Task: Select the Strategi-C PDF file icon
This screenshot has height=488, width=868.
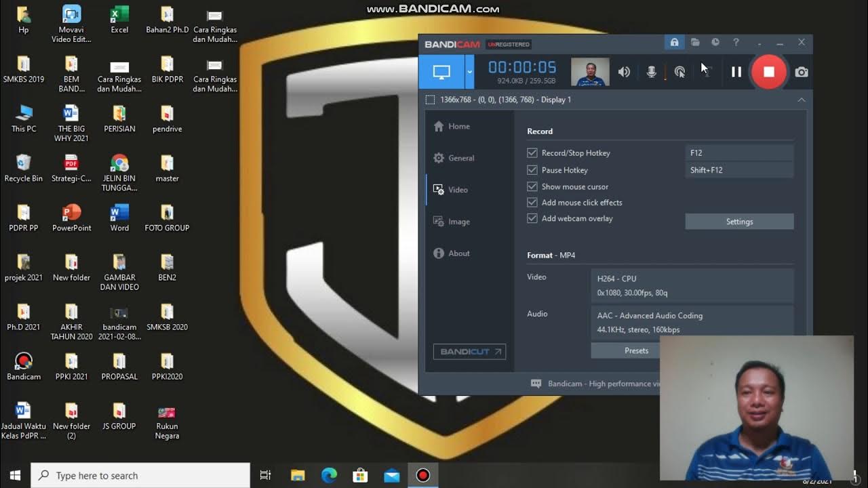Action: pos(71,168)
